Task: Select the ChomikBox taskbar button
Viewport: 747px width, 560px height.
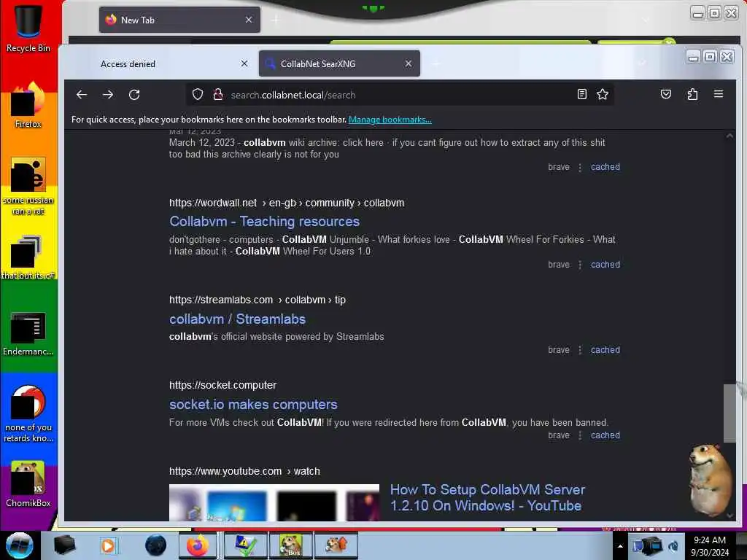Action: click(x=290, y=545)
